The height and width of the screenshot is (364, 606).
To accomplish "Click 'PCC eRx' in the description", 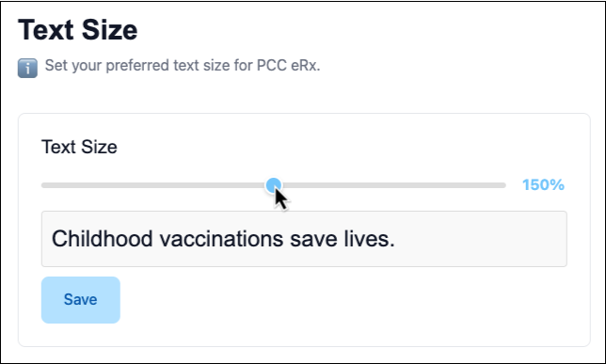I will 287,65.
